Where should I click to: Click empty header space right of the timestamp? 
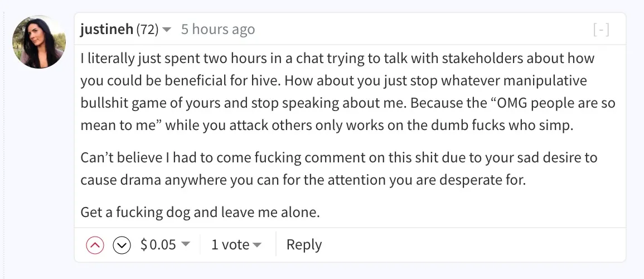(423, 30)
